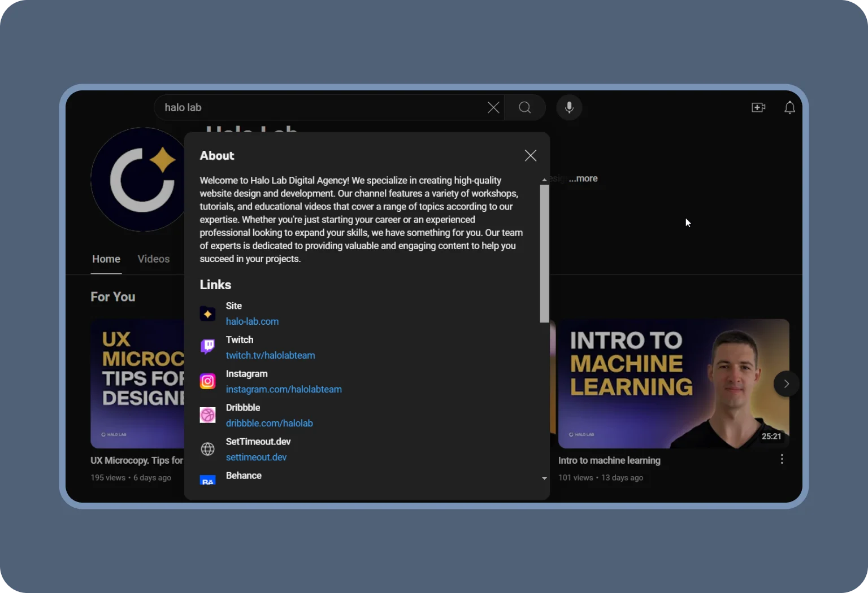Click the scrollbar down arrow in About dialog
This screenshot has height=593, width=868.
[544, 478]
